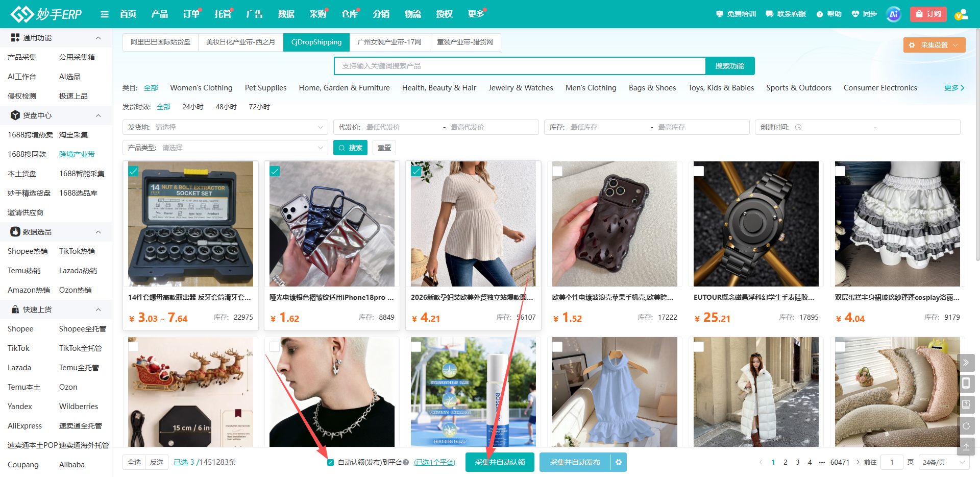980x477 pixels.
Task: Open the AI assistant round icon
Action: (x=893, y=14)
